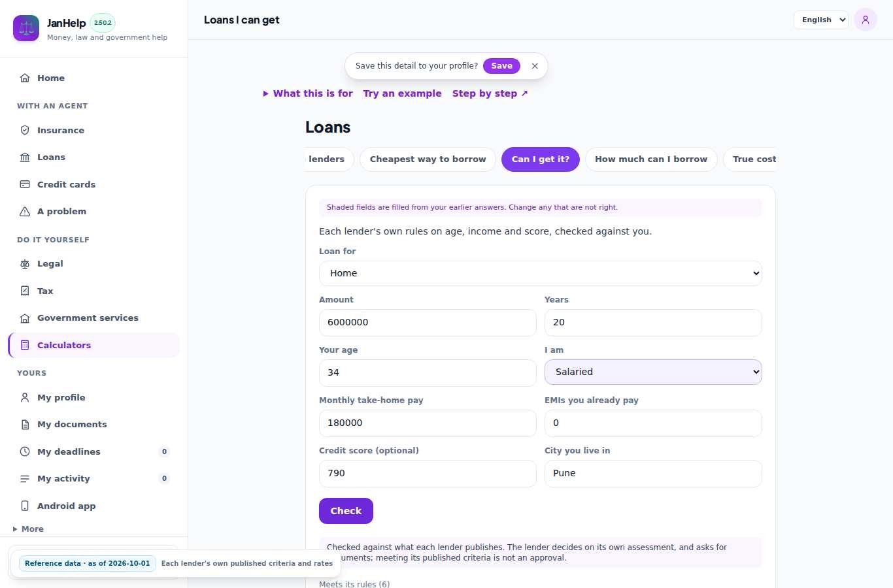
Task: Click the Years input field
Action: click(653, 323)
